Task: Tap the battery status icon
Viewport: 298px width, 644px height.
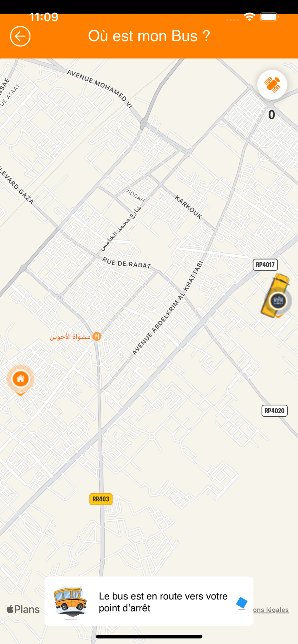Action: tap(269, 17)
